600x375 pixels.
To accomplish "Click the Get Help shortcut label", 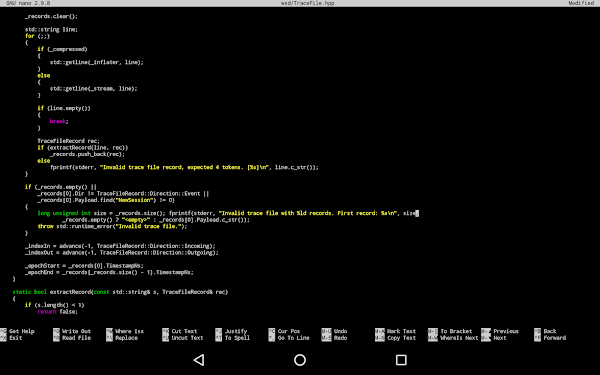I will (22, 331).
